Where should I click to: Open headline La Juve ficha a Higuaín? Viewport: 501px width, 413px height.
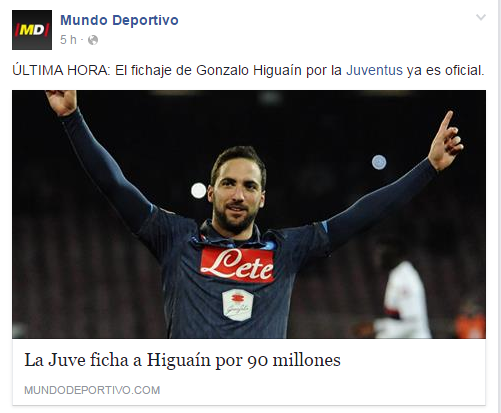point(182,360)
